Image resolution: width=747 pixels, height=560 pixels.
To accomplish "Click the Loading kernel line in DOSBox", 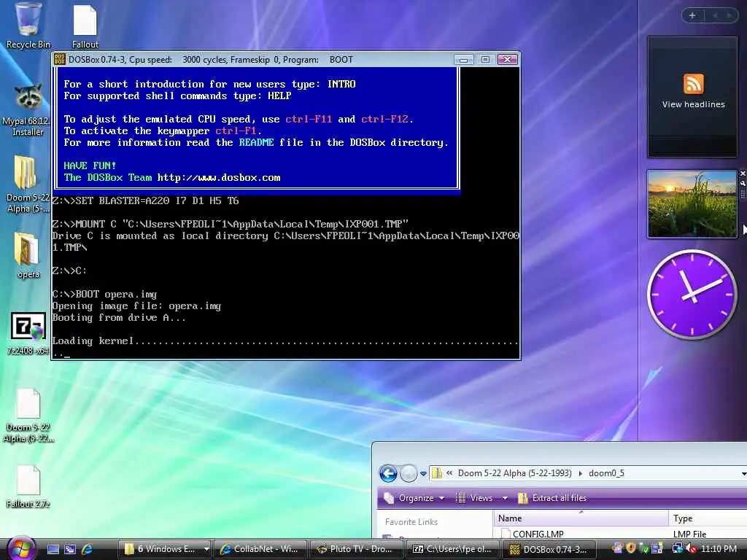I will tap(285, 341).
